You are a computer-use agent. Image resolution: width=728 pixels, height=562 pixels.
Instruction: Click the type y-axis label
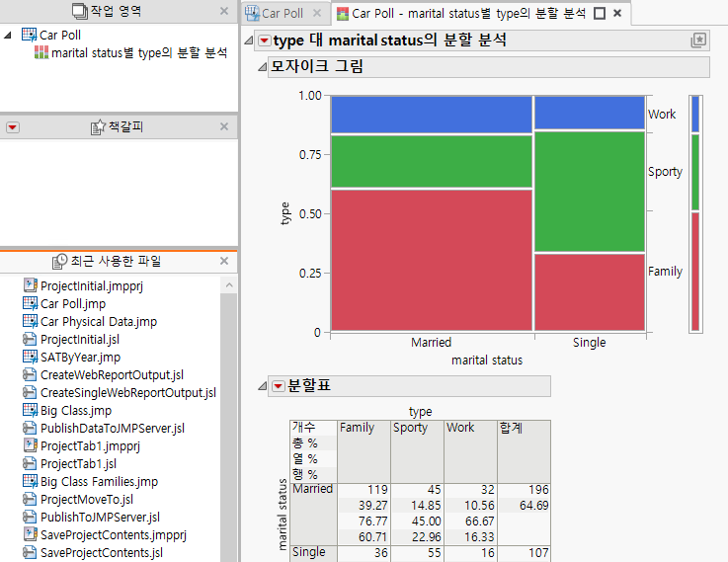[284, 213]
